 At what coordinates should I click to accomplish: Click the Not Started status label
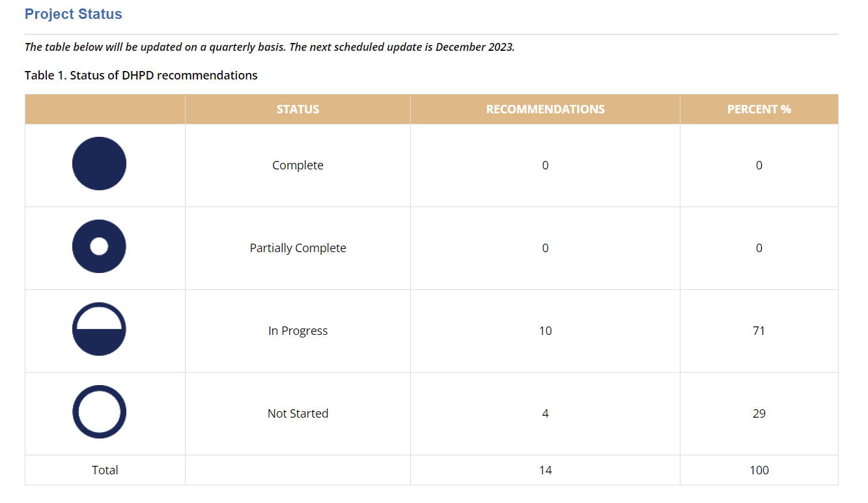[x=298, y=414]
